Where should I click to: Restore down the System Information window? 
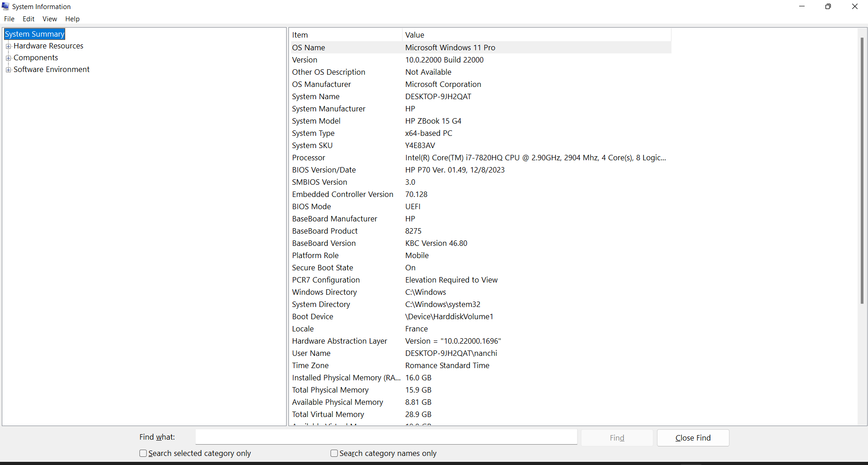828,6
